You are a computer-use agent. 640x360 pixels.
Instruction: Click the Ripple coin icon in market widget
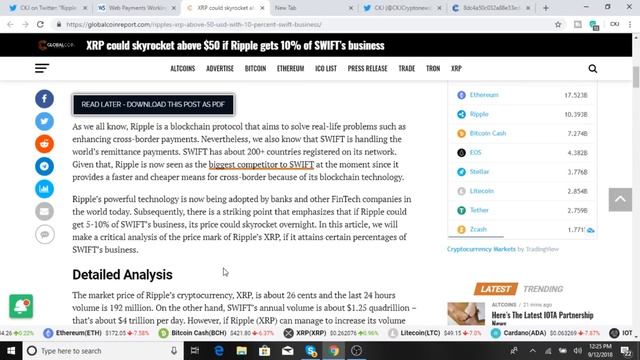click(461, 114)
